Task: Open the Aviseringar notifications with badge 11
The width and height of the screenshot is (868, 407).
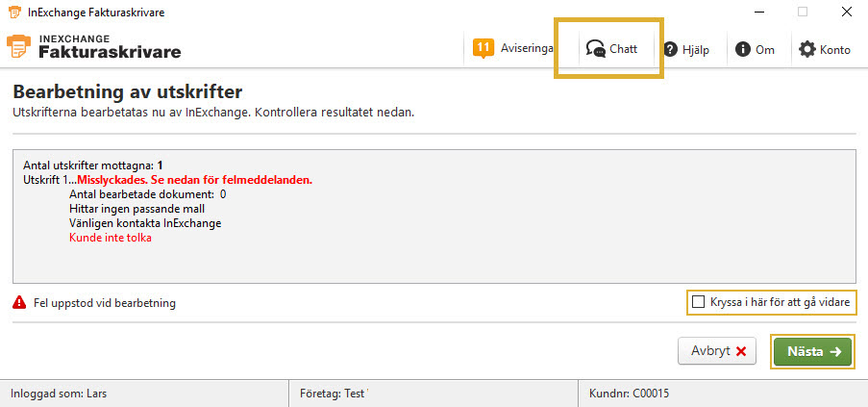Action: [x=512, y=49]
